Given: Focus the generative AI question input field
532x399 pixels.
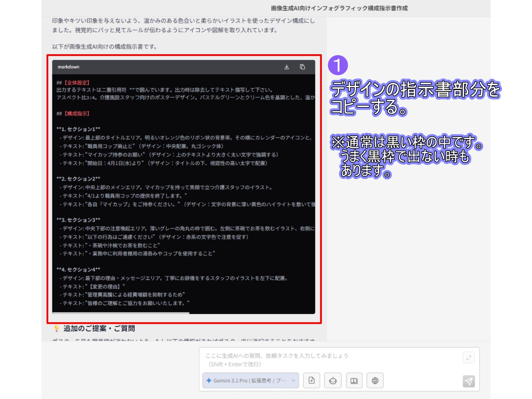Looking at the screenshot, I should (x=332, y=360).
